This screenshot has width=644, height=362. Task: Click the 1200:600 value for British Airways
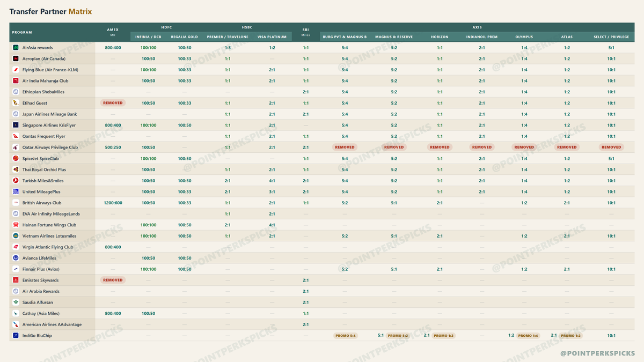pyautogui.click(x=113, y=203)
